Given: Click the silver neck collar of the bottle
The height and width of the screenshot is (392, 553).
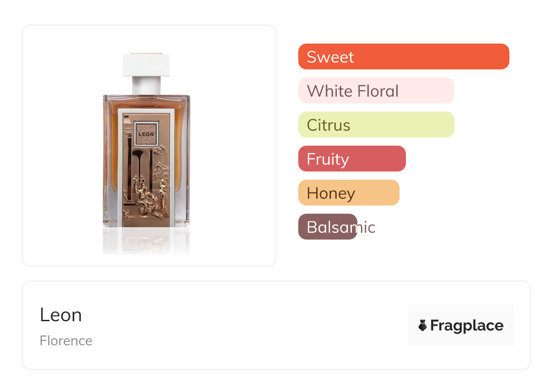Looking at the screenshot, I should pos(146,85).
